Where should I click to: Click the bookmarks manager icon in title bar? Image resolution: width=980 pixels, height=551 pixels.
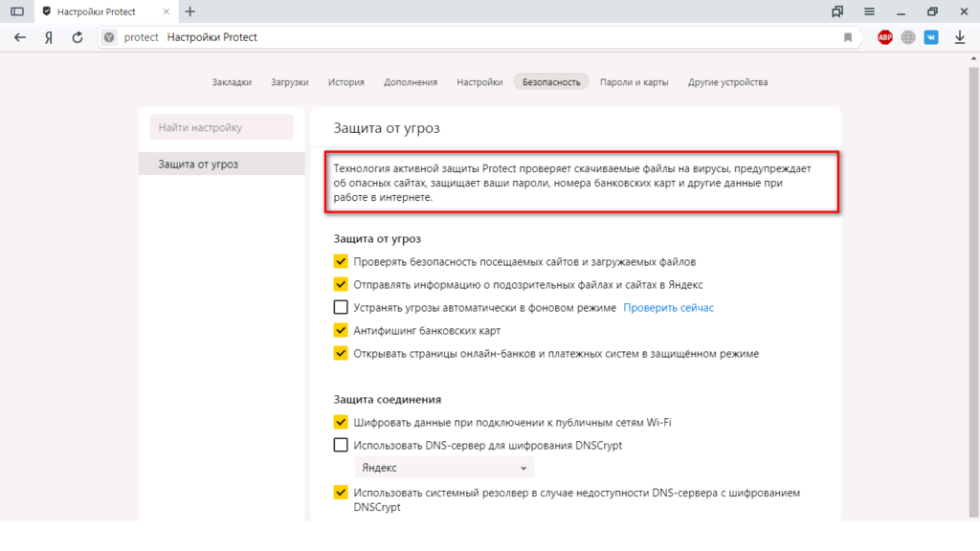click(x=836, y=11)
